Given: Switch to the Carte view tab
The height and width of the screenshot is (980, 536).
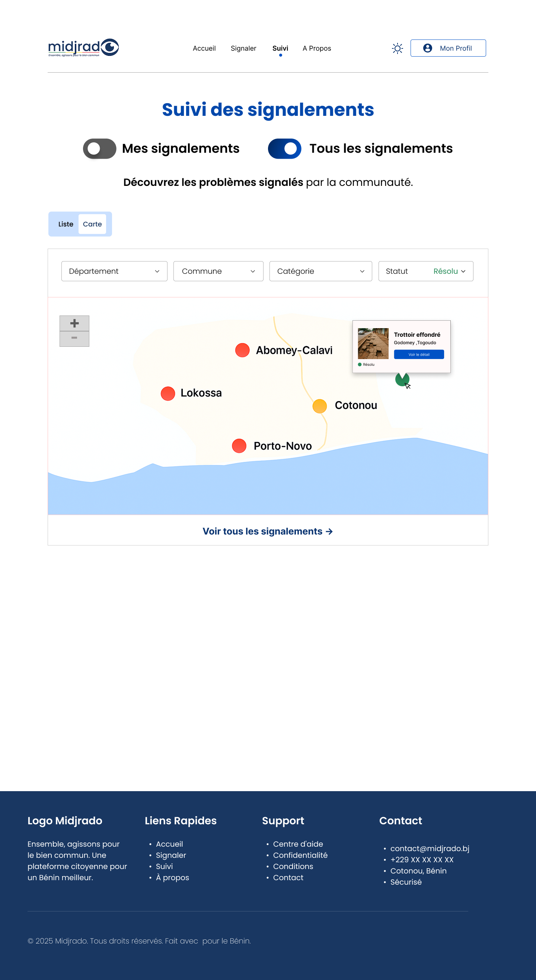Looking at the screenshot, I should [92, 224].
